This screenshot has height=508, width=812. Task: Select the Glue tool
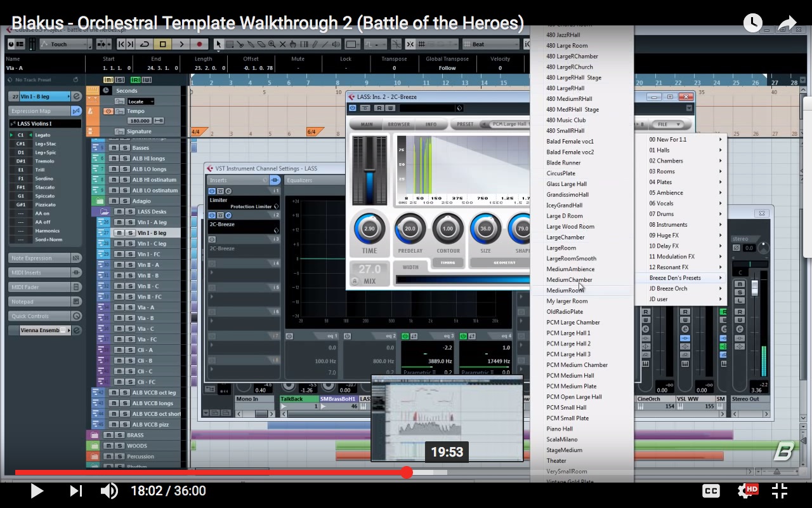point(251,44)
